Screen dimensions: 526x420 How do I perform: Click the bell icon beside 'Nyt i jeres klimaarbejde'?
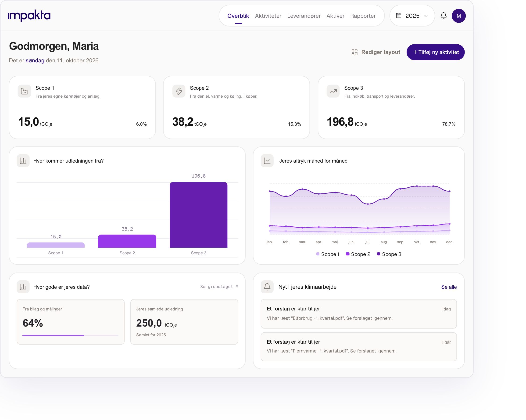[x=267, y=287]
